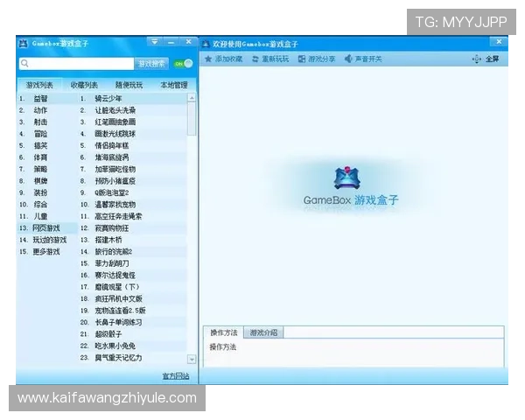Choose game 预防小猪瘟疫
The image size is (525, 420).
[133, 181]
